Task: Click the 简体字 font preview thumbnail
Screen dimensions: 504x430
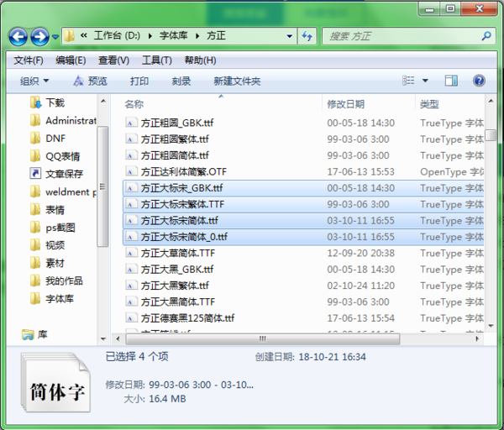Action: (x=55, y=382)
